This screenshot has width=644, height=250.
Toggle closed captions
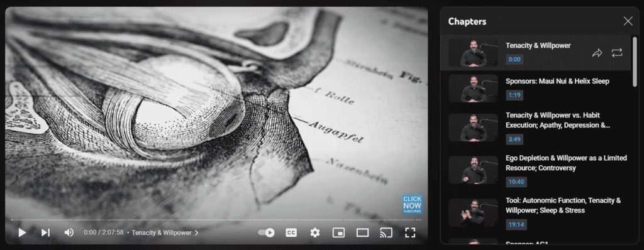291,233
